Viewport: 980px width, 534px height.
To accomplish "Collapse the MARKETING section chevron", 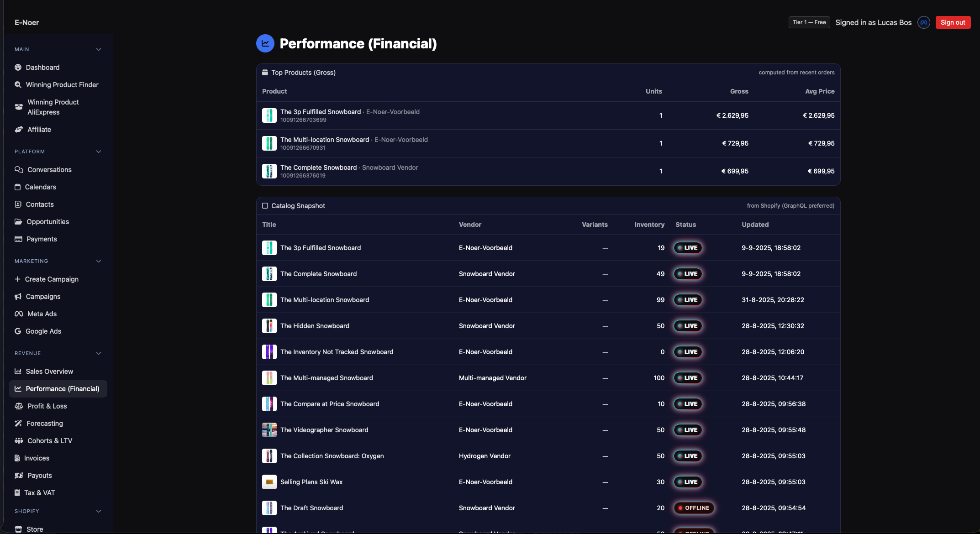I will click(x=99, y=261).
